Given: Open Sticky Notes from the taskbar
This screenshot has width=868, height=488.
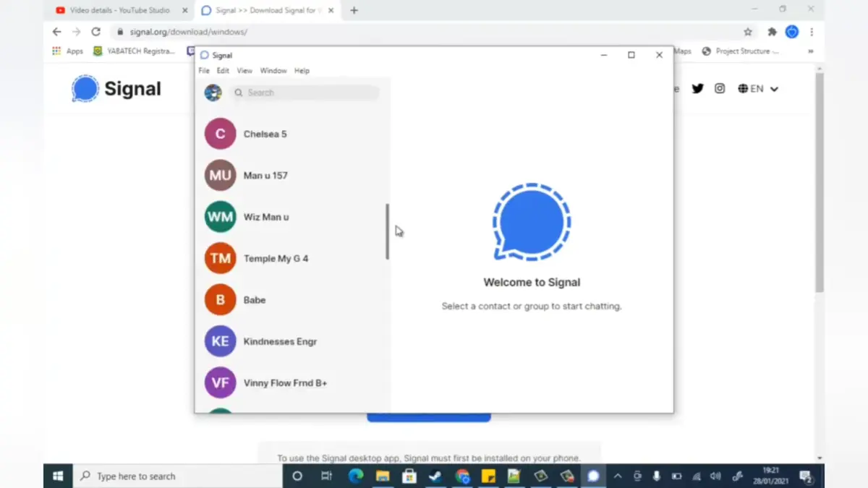Looking at the screenshot, I should pos(488,476).
